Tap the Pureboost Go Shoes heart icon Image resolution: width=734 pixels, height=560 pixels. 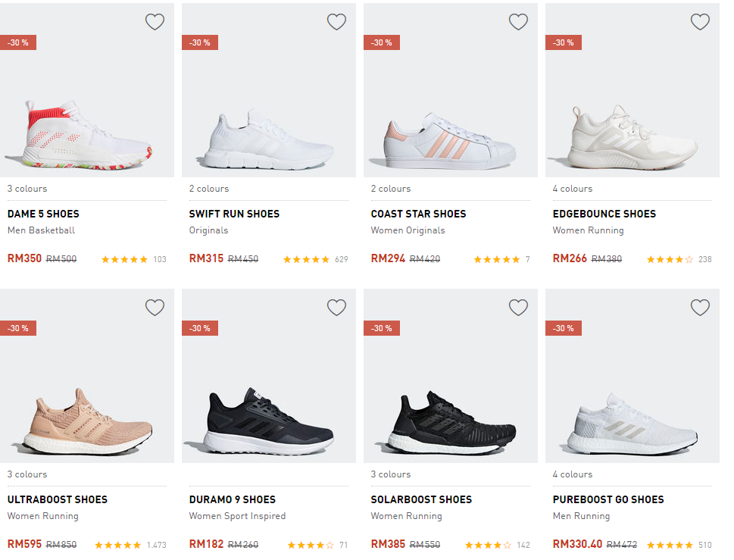pos(700,308)
